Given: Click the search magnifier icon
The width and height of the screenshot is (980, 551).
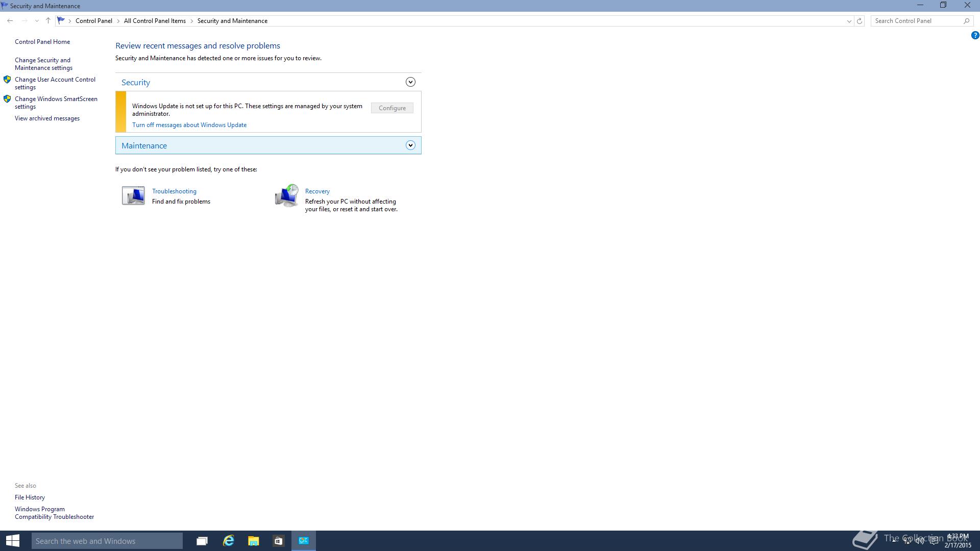Looking at the screenshot, I should (x=966, y=21).
